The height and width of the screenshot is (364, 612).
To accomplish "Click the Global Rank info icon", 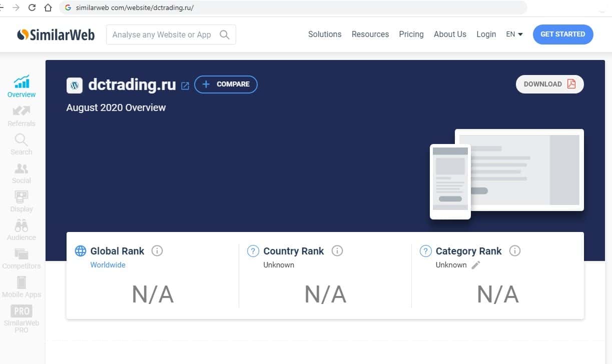I will [157, 250].
